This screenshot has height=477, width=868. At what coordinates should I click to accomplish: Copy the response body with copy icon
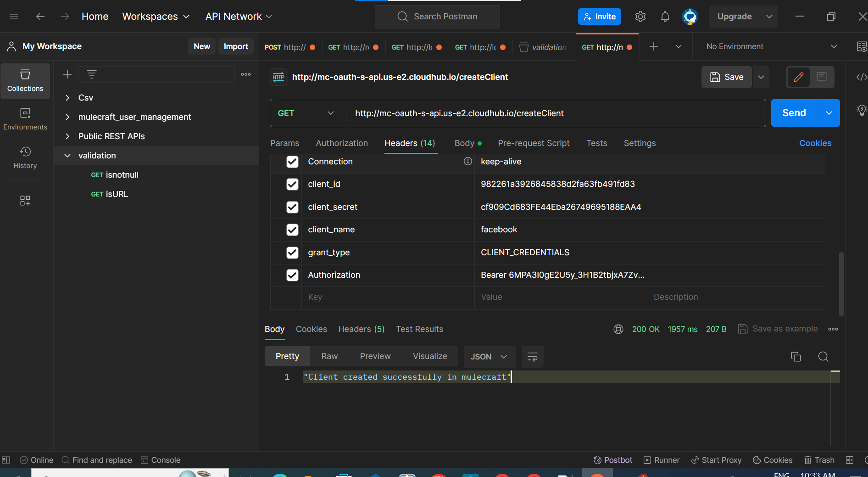point(796,357)
